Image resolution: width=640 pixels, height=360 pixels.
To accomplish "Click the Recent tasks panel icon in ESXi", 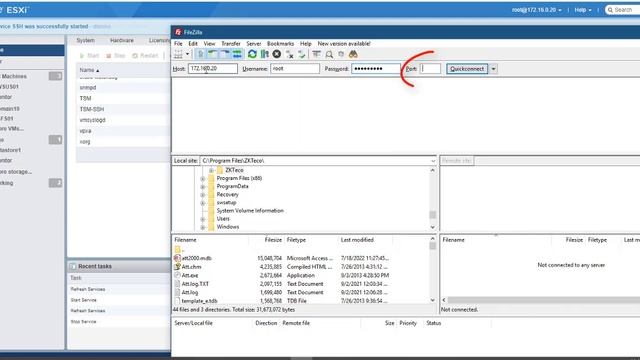I will (x=73, y=266).
